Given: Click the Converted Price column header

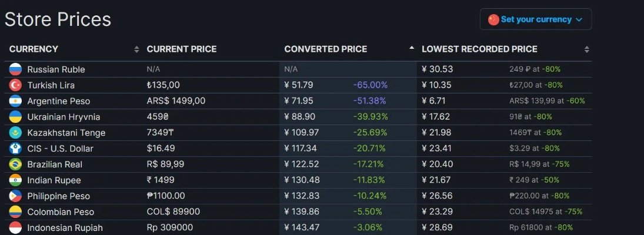Looking at the screenshot, I should (x=325, y=49).
